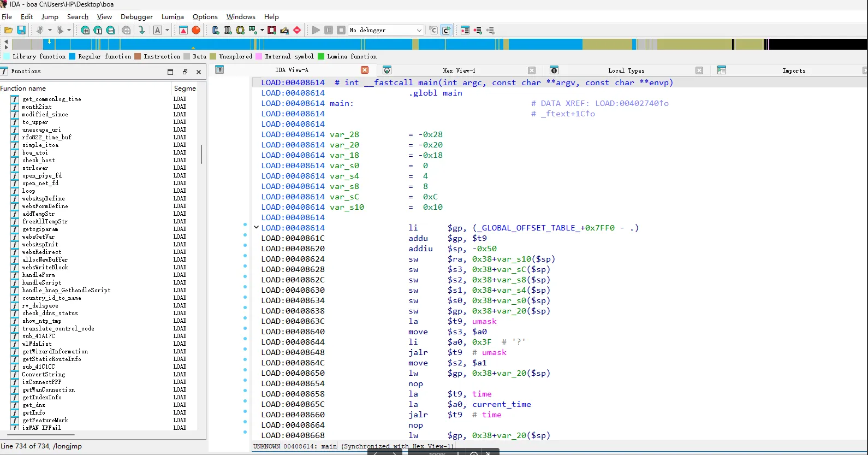The height and width of the screenshot is (455, 868).
Task: Start the debugger with the play button
Action: 316,31
